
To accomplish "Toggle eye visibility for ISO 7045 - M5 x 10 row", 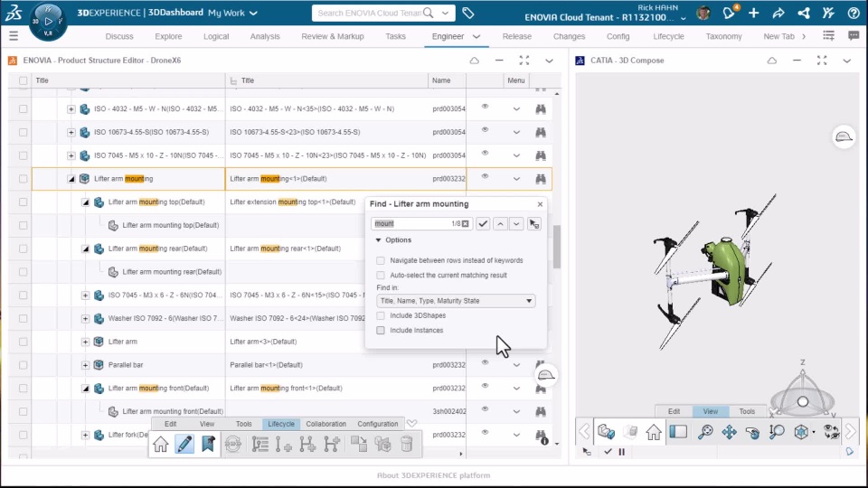I will pyautogui.click(x=485, y=153).
